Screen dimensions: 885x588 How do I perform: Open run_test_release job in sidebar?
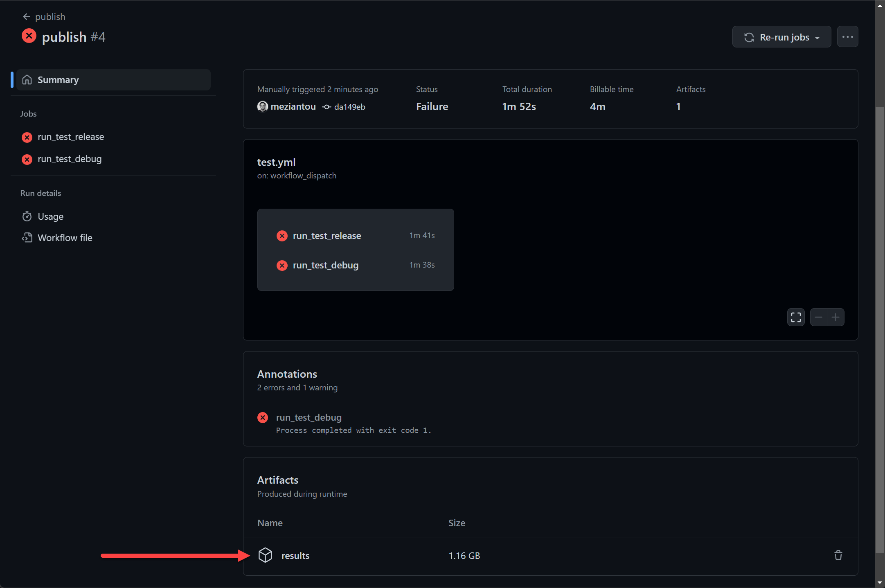[x=70, y=137]
